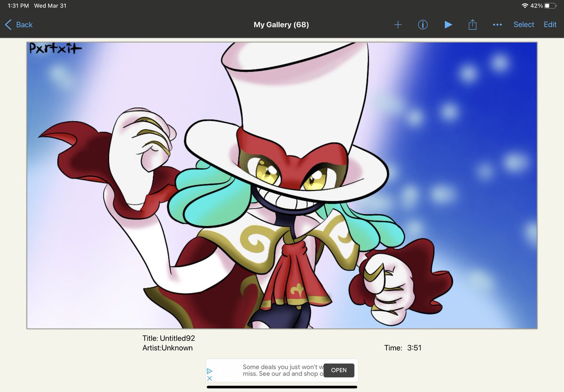Screen dimensions: 564x392
Task: Go back with the Back button
Action: tap(19, 24)
